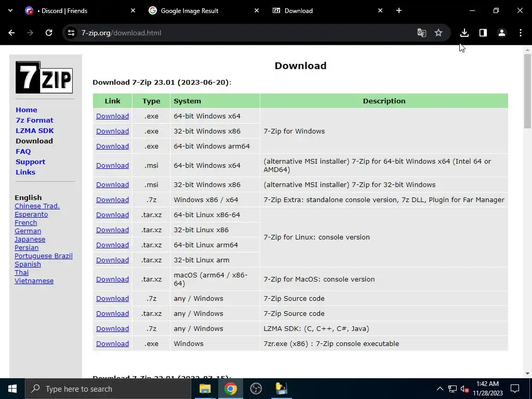Open Chrome downloads tray icon

[464, 33]
